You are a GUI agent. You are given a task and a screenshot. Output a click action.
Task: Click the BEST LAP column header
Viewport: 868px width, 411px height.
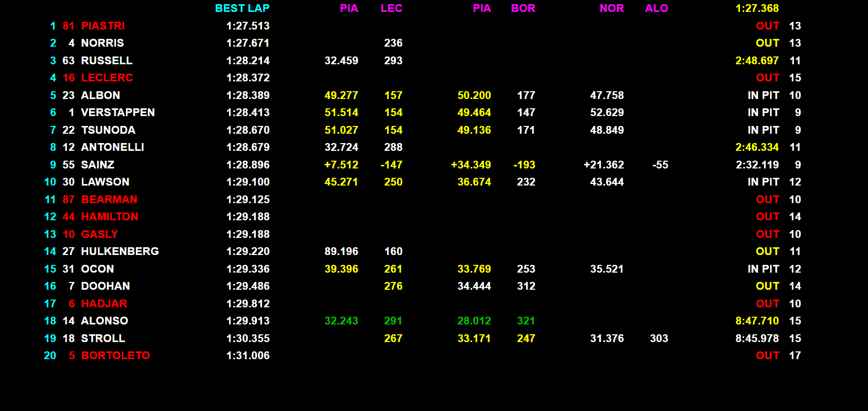click(x=242, y=8)
